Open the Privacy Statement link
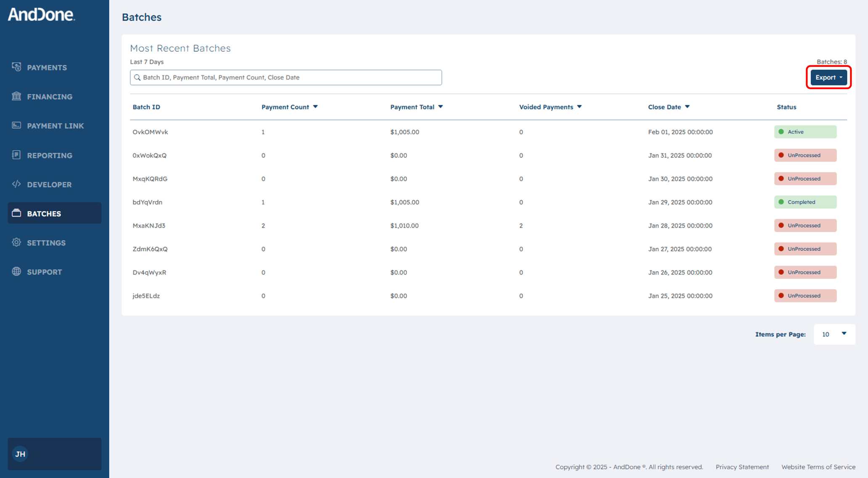The height and width of the screenshot is (478, 868). (x=742, y=467)
